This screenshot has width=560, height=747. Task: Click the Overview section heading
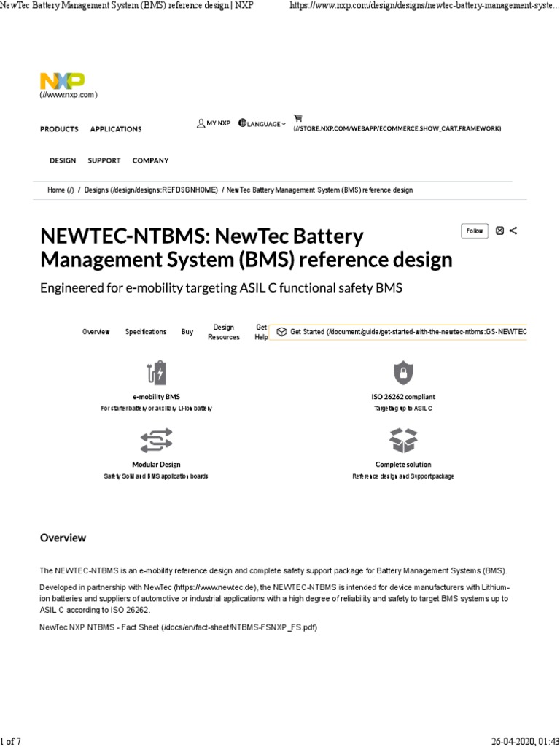[63, 538]
